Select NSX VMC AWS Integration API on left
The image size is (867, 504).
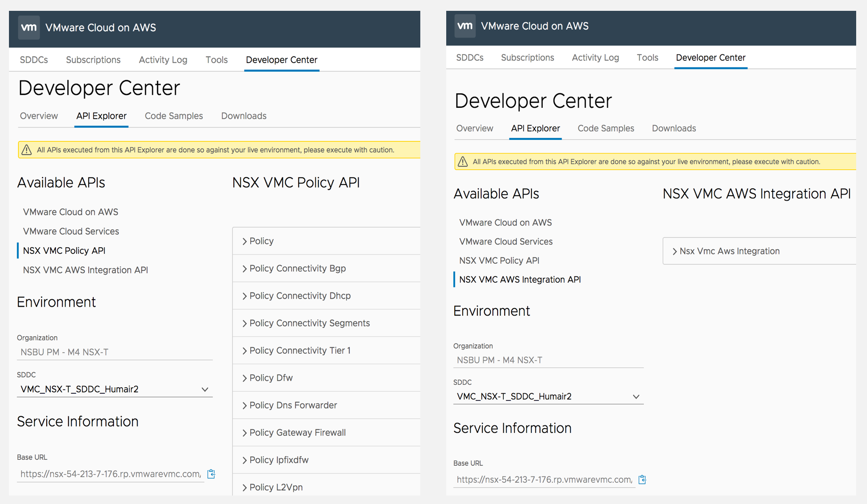pyautogui.click(x=85, y=270)
